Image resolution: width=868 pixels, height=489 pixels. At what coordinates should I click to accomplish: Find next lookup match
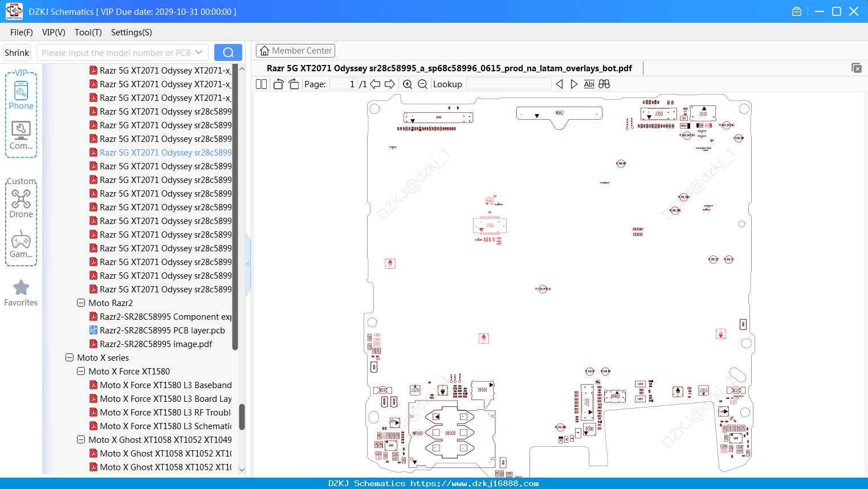click(x=574, y=84)
